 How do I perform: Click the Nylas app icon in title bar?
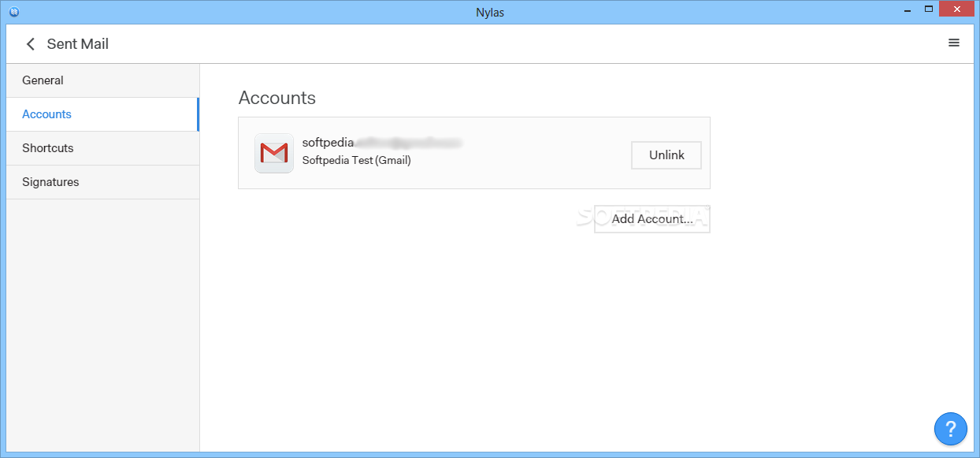[x=13, y=12]
